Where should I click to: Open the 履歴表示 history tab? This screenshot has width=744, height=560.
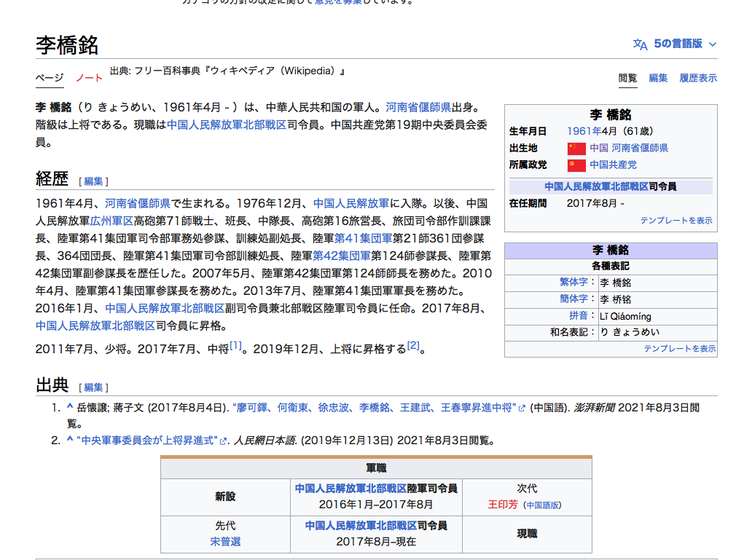698,78
